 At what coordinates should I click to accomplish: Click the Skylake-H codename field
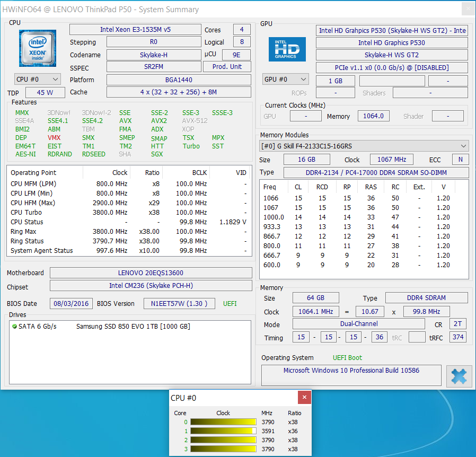click(154, 55)
